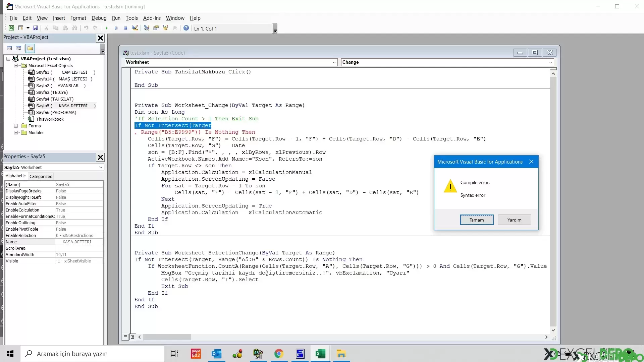Click the Insert UserForm toolbar icon
Screen dimensions: 644x362
click(x=21, y=28)
